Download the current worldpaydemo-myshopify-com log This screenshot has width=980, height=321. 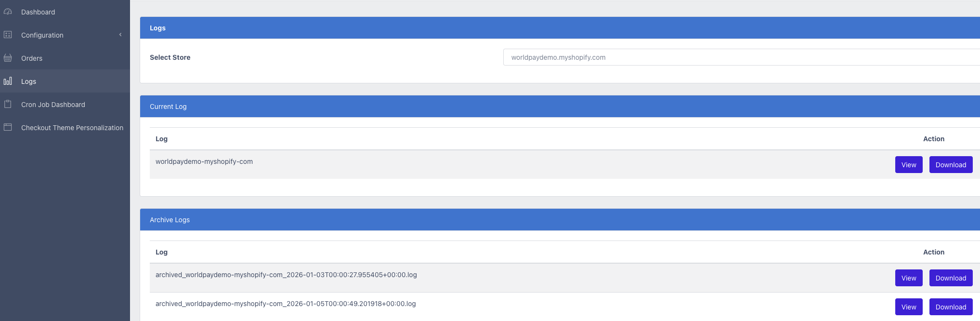pos(950,165)
